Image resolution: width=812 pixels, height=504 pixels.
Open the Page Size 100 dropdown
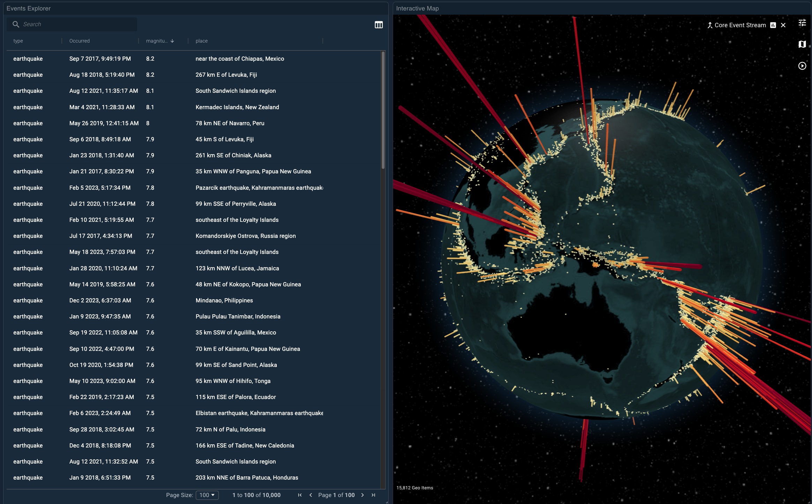click(207, 495)
